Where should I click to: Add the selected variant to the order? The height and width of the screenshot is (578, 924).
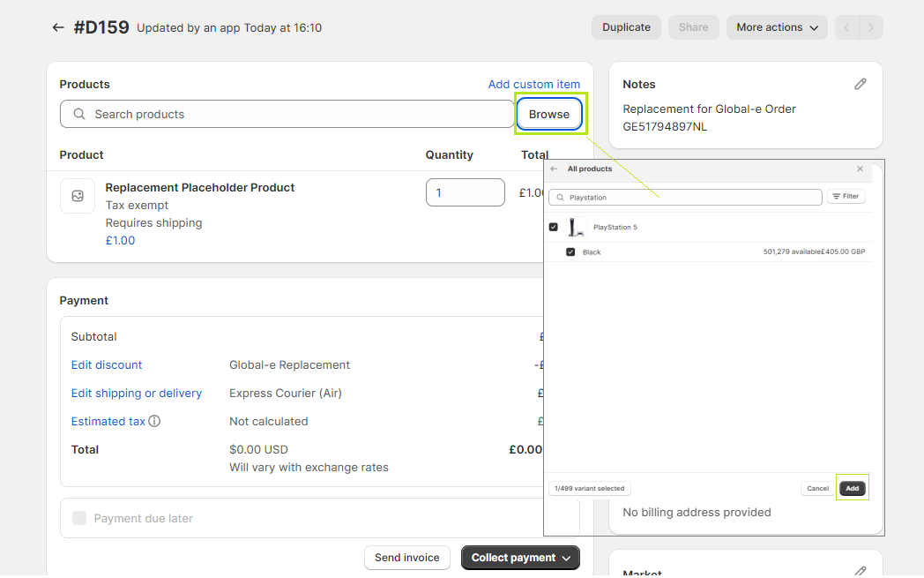tap(852, 488)
